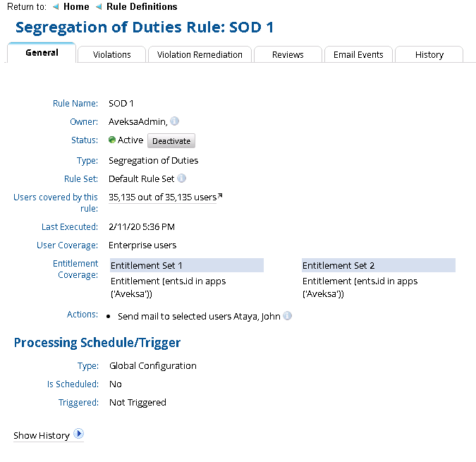Click back arrow before Home breadcrumb
This screenshot has height=462, width=476.
click(55, 7)
